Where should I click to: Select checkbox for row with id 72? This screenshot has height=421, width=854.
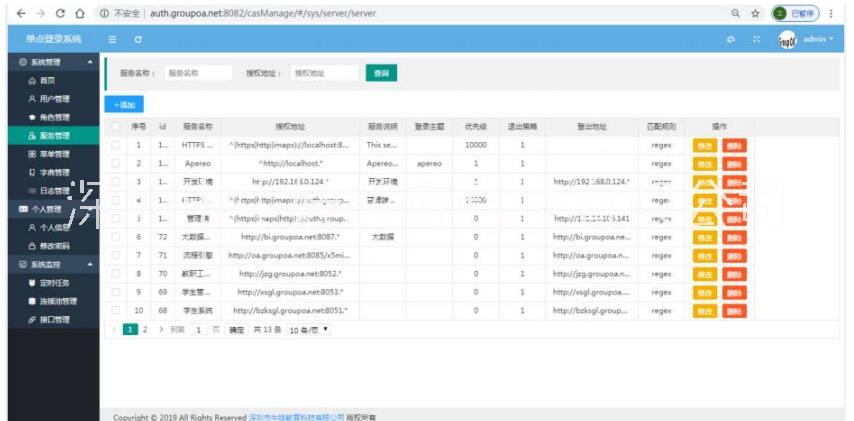tap(116, 237)
